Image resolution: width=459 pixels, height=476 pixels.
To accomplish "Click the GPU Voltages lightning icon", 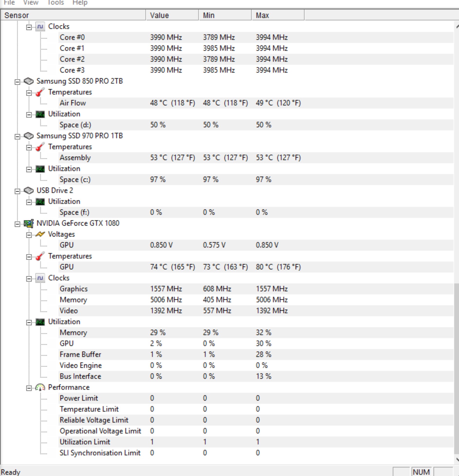I will click(x=40, y=234).
